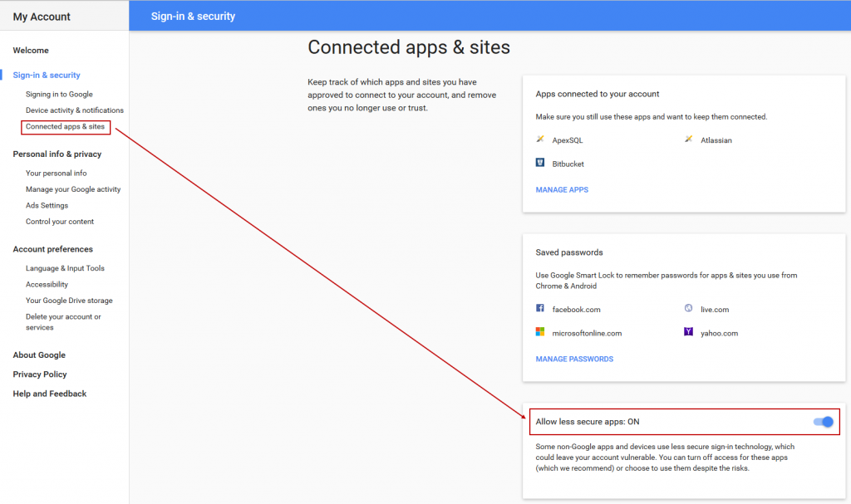
Task: Click the yahoo.com saved password icon
Action: (x=688, y=333)
